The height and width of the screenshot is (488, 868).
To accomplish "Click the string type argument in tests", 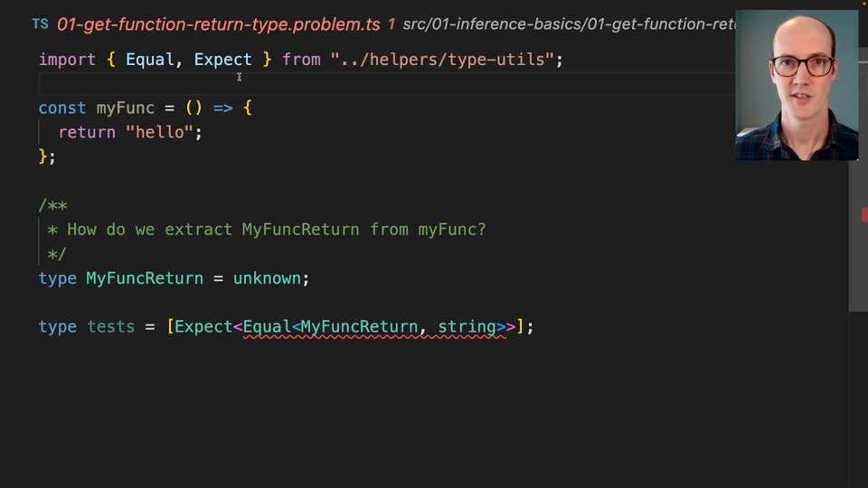I will click(x=467, y=326).
